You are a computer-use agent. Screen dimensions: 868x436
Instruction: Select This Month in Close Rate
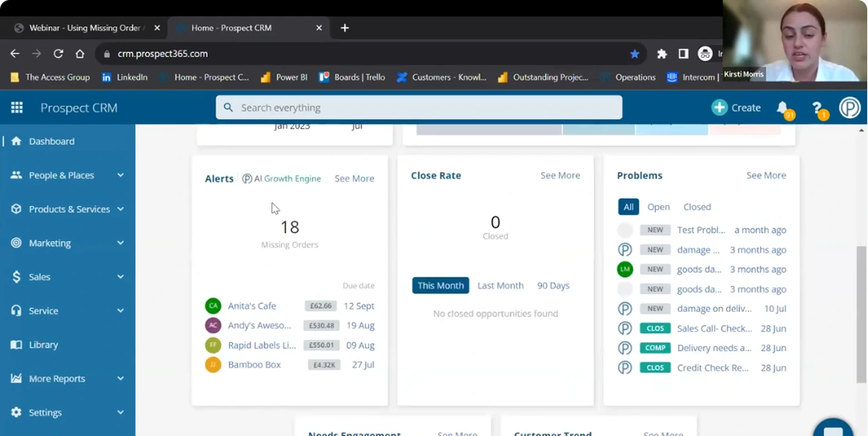pos(441,285)
